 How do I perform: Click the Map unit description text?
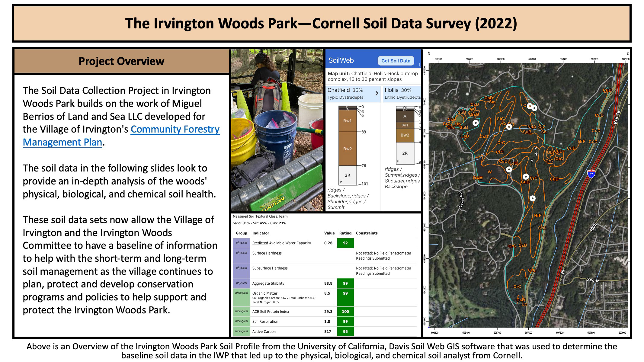click(x=373, y=76)
